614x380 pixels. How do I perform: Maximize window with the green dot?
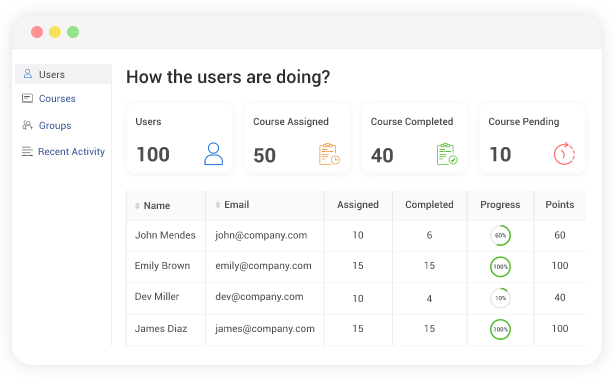[73, 32]
